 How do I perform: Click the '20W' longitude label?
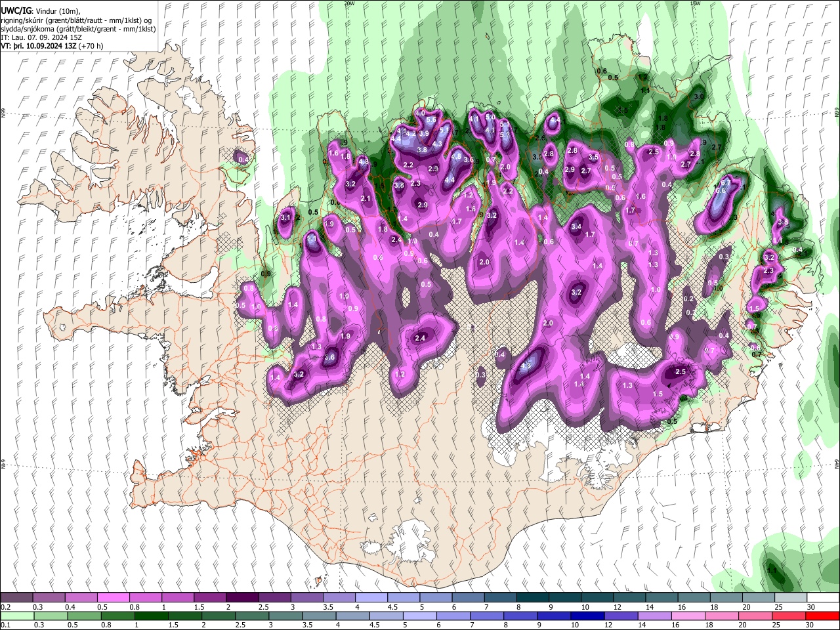[348, 3]
